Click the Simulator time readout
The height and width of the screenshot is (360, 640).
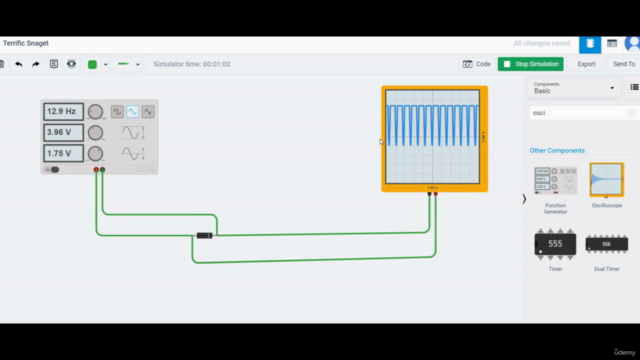[x=192, y=64]
